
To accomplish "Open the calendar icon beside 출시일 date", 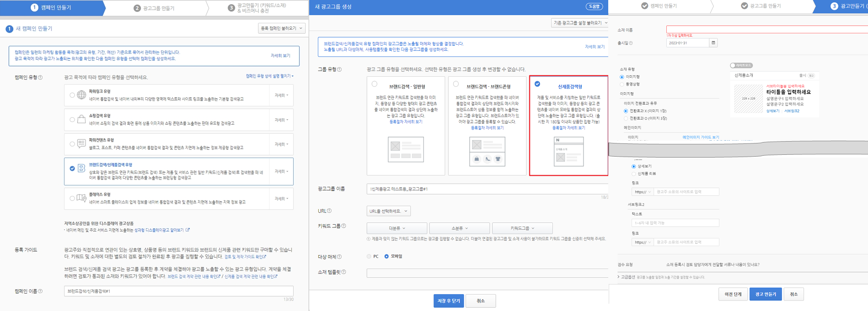I will click(x=713, y=43).
